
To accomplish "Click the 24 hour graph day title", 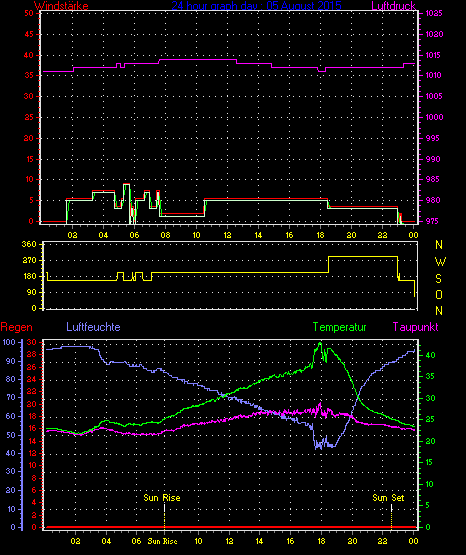I will point(257,6).
